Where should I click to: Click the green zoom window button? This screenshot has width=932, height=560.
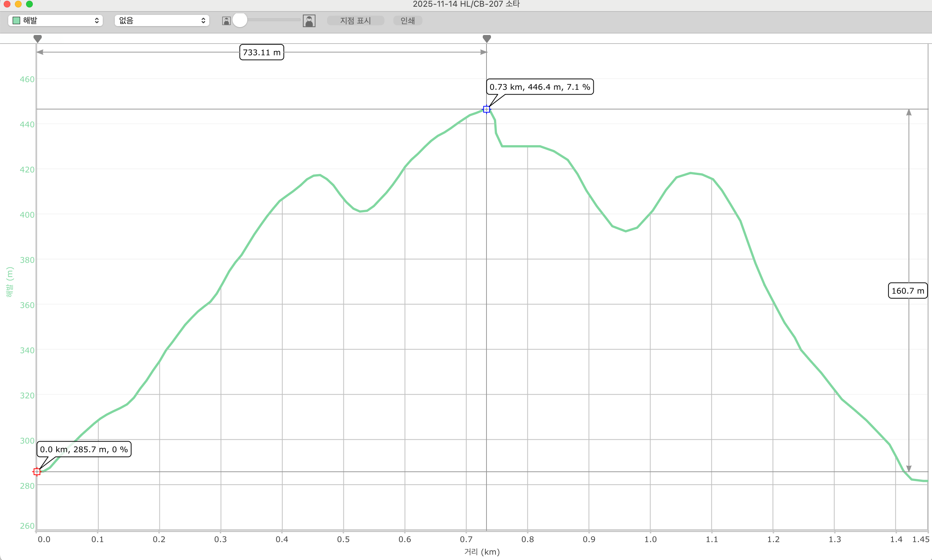tap(29, 4)
